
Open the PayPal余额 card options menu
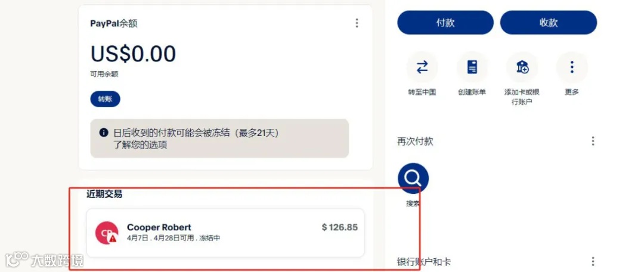tap(357, 23)
